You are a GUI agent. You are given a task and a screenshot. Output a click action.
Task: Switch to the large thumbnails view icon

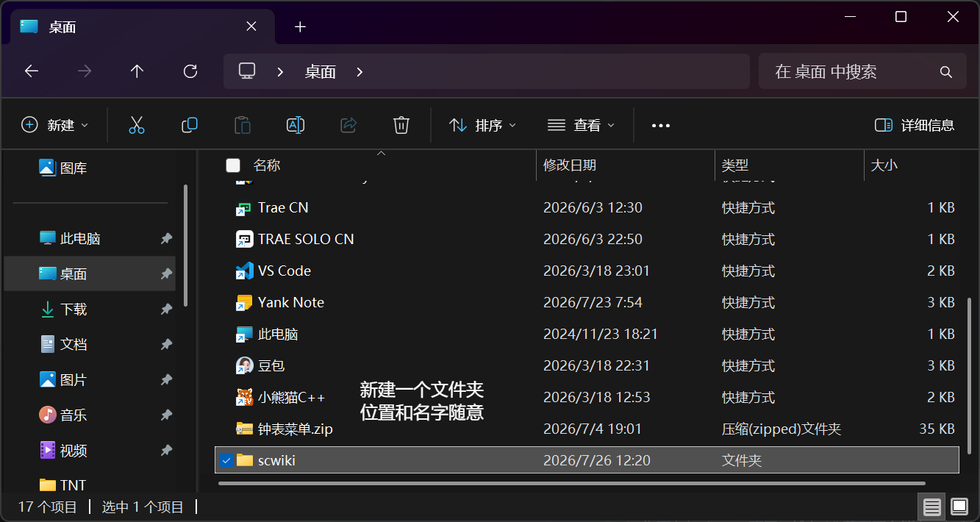959,507
